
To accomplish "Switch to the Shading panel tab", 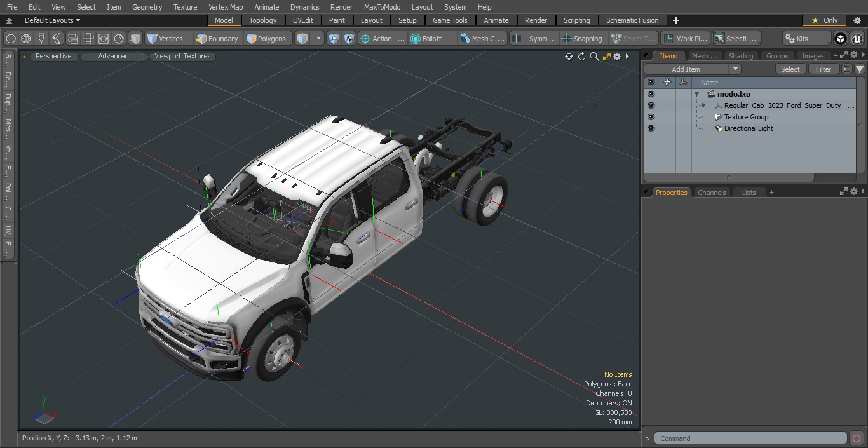I will point(740,56).
